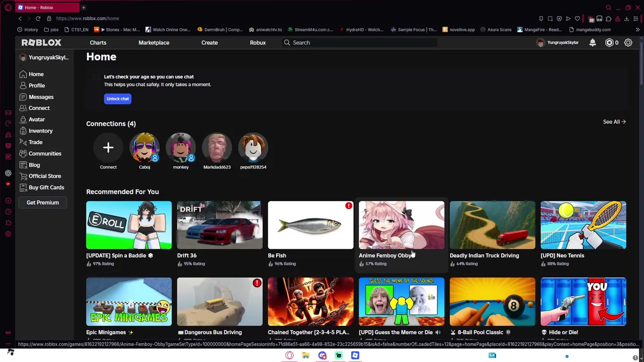The image size is (644, 362).
Task: Open Caboj's connection avatar
Action: pos(144,147)
